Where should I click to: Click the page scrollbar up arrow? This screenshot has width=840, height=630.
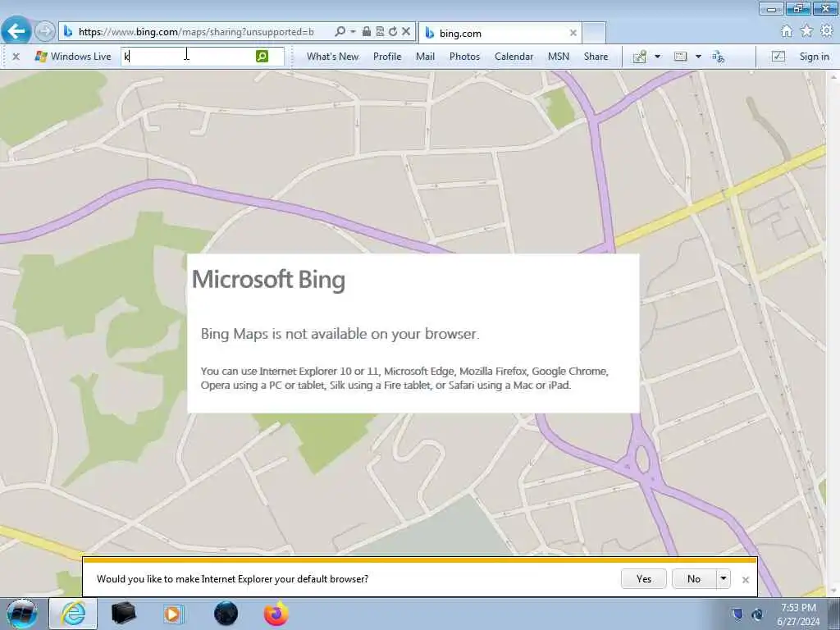click(x=833, y=76)
